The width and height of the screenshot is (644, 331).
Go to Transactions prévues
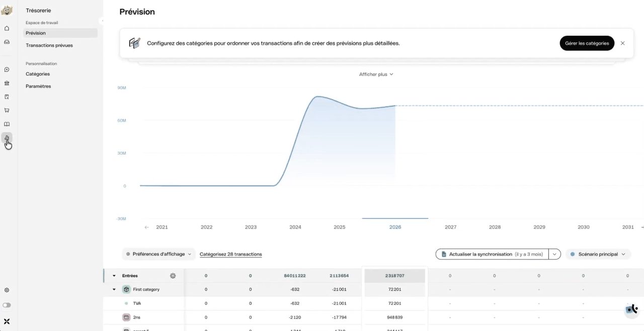[49, 45]
